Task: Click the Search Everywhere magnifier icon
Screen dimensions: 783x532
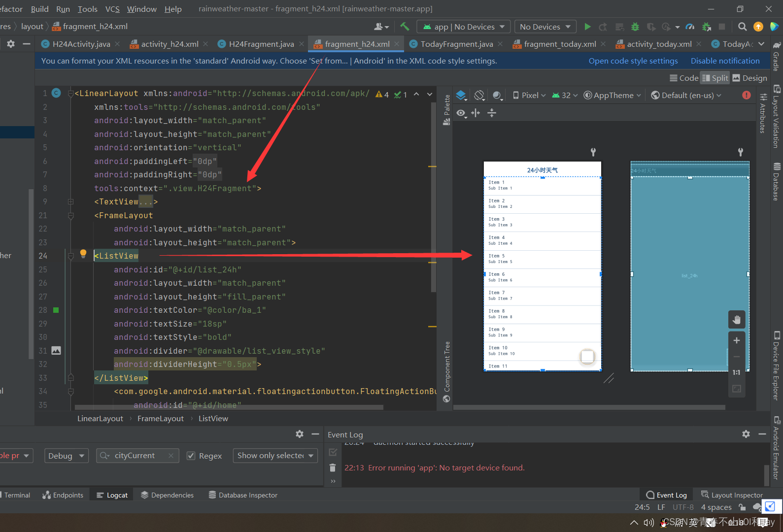Action: coord(742,27)
